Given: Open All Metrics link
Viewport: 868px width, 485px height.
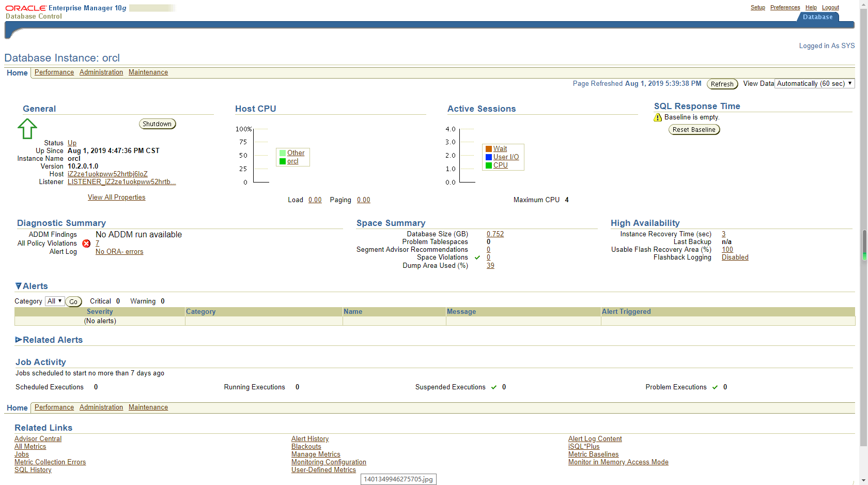Looking at the screenshot, I should tap(30, 447).
